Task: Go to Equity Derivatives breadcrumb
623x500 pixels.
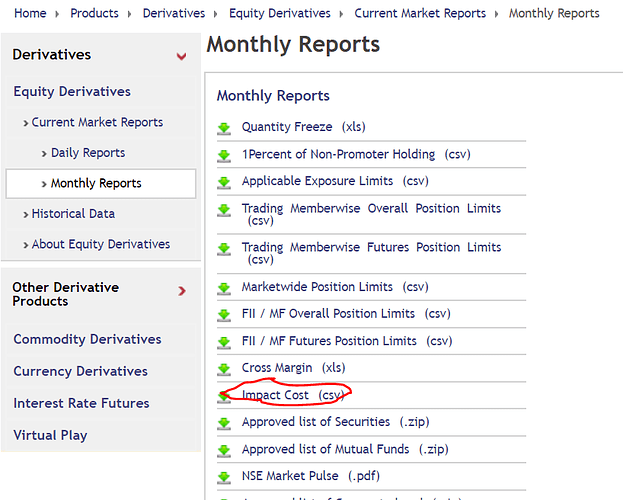Action: 280,13
